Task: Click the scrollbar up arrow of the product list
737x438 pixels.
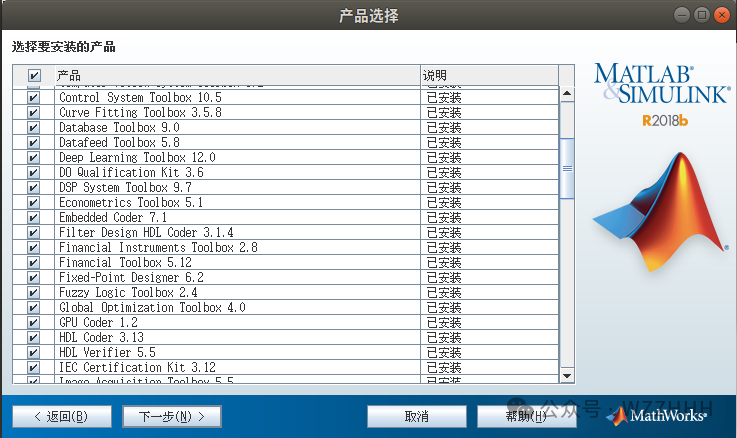Action: point(567,93)
